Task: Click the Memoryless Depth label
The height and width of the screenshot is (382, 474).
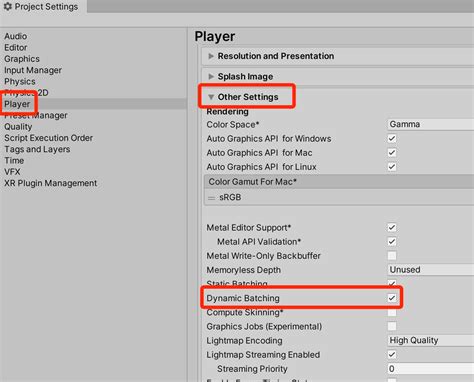Action: pyautogui.click(x=243, y=270)
